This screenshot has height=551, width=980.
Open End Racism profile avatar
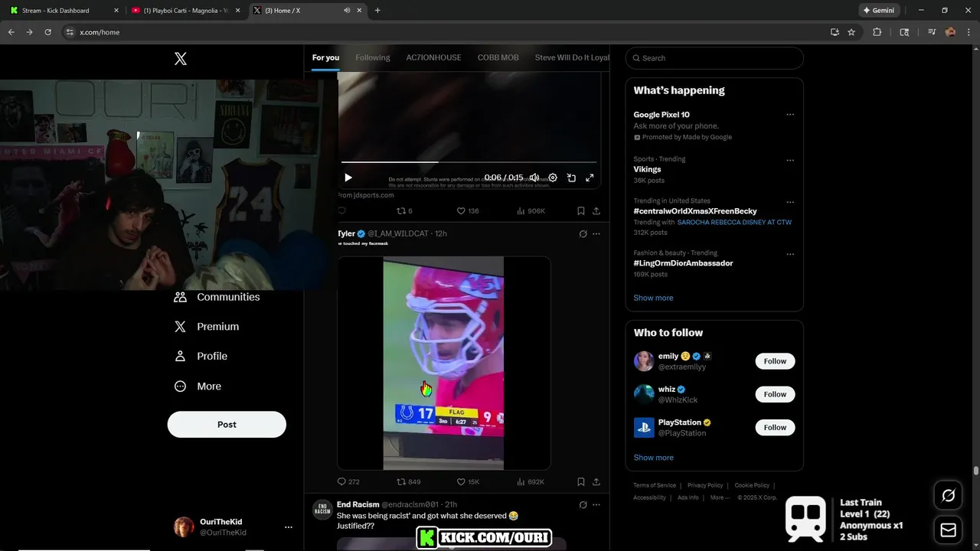pyautogui.click(x=322, y=510)
